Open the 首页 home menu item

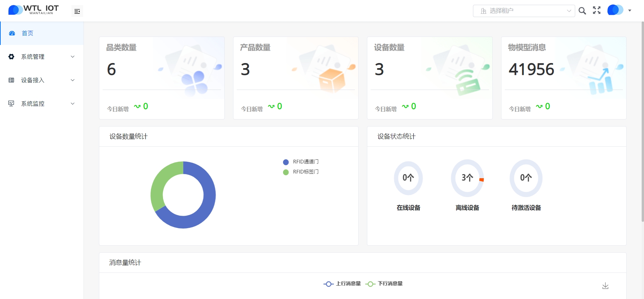pyautogui.click(x=42, y=33)
